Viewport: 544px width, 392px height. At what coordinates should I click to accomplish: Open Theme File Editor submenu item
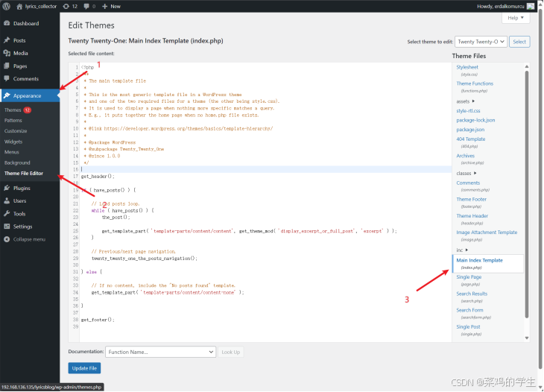24,174
